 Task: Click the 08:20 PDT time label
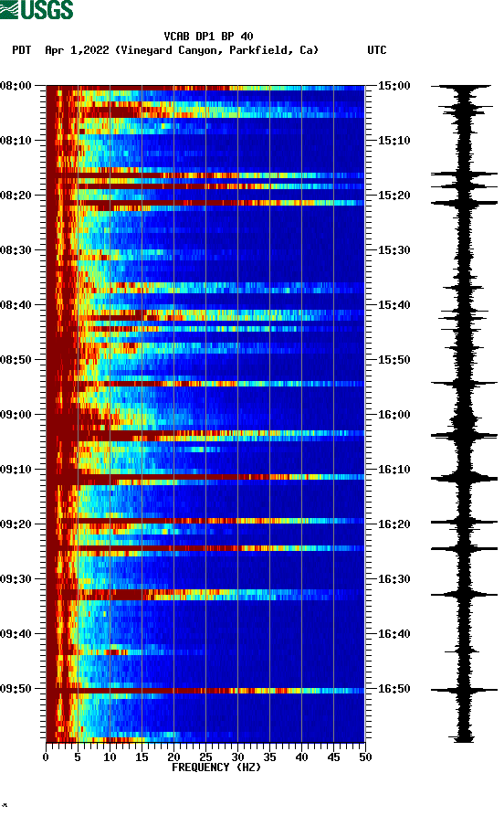tap(16, 196)
